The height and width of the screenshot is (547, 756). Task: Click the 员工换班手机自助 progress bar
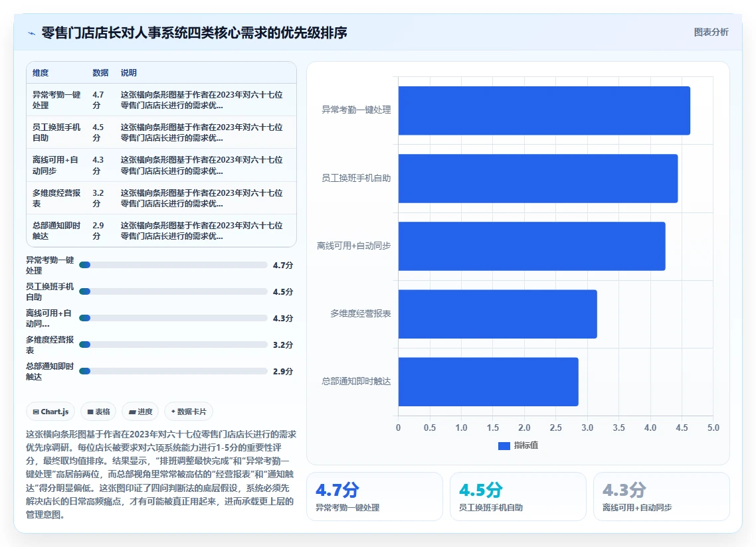tap(173, 291)
